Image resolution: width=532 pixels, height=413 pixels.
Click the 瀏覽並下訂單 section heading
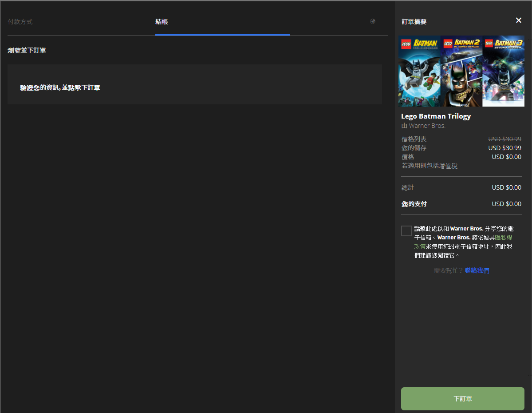point(27,51)
